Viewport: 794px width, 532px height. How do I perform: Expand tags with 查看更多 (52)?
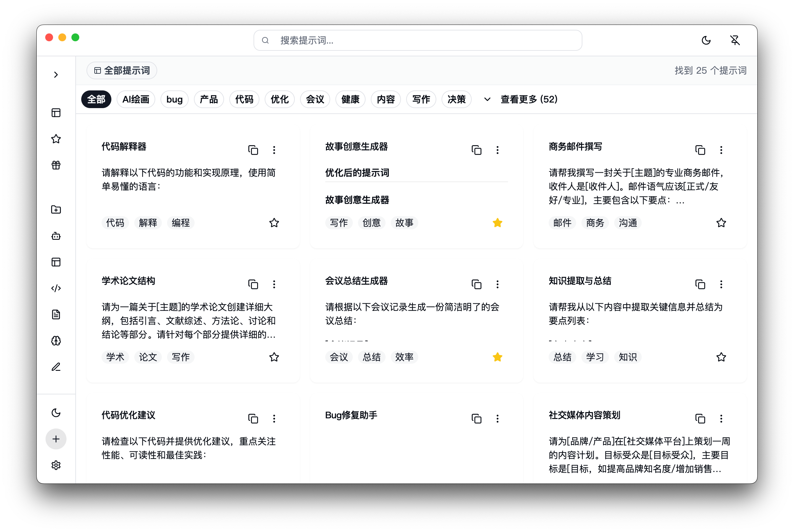pyautogui.click(x=521, y=99)
